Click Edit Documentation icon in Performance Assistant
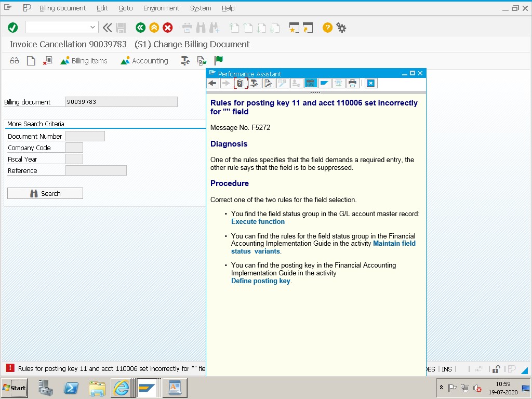 268,83
